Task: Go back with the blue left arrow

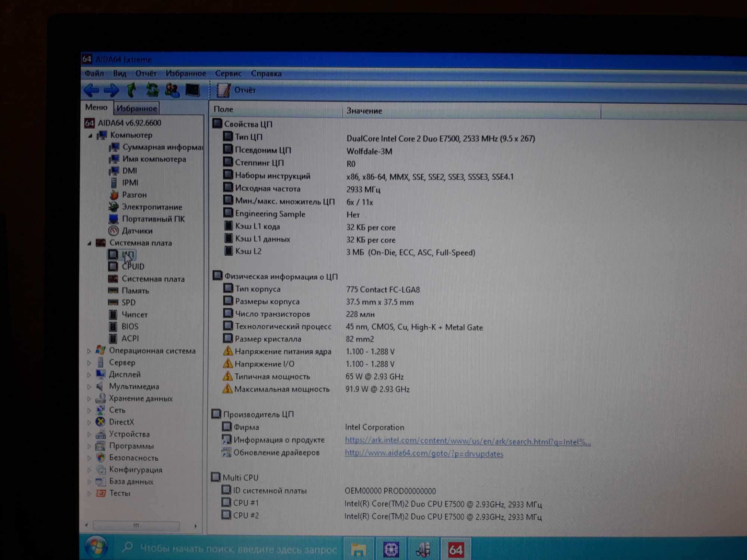Action: pos(91,90)
